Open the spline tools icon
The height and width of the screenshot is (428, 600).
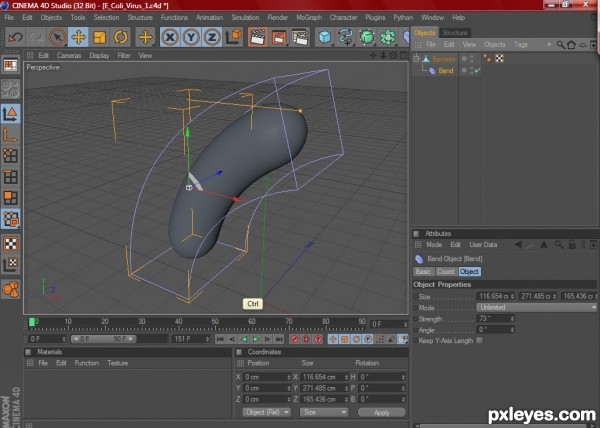click(346, 37)
